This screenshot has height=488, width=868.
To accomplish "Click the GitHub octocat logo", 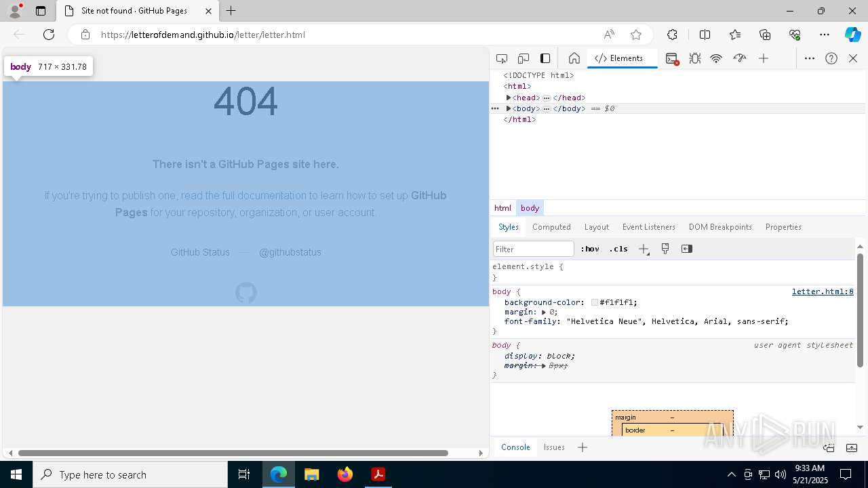I will point(246,293).
